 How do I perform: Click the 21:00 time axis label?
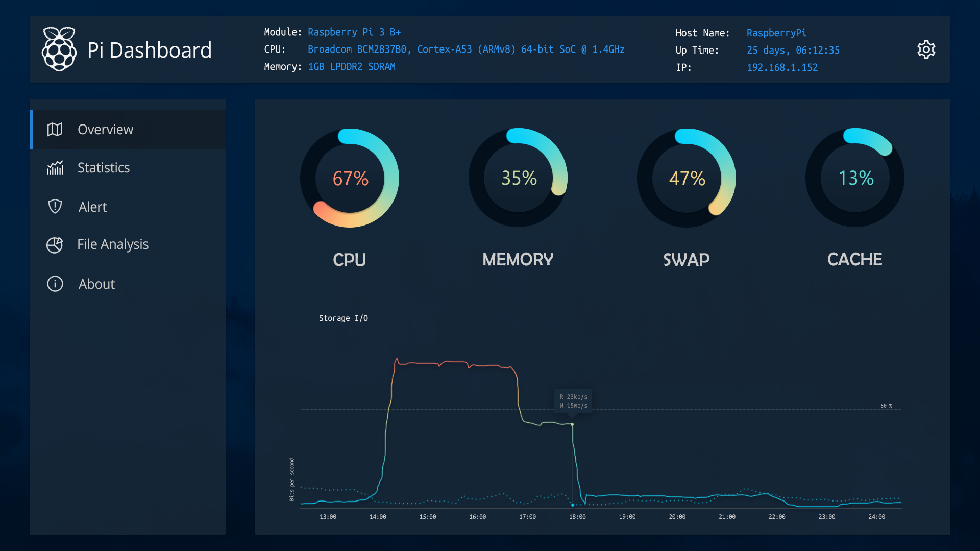[x=727, y=517]
